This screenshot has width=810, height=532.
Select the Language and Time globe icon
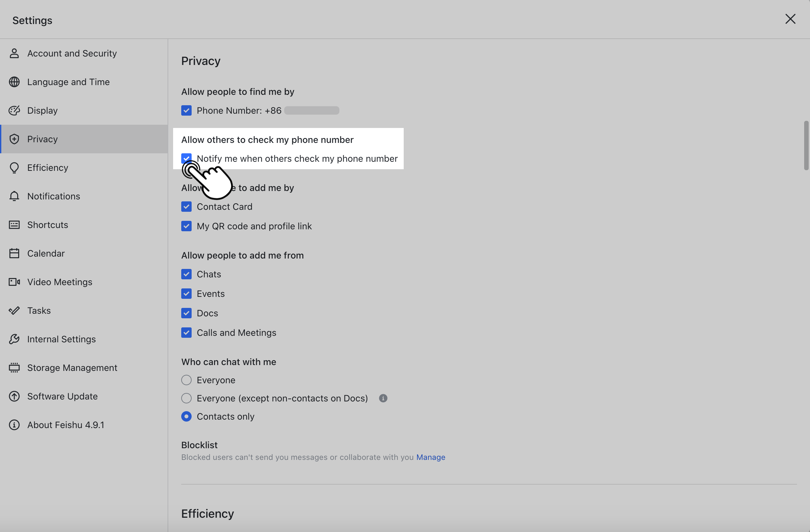(14, 82)
